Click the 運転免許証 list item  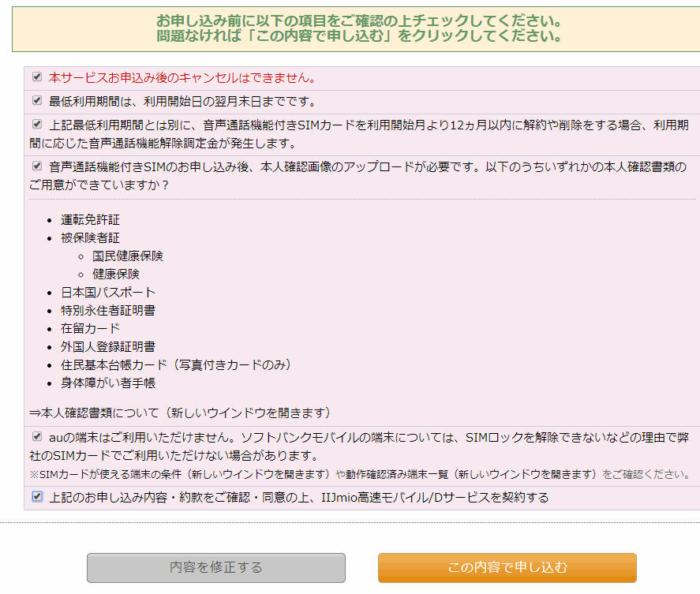click(91, 219)
